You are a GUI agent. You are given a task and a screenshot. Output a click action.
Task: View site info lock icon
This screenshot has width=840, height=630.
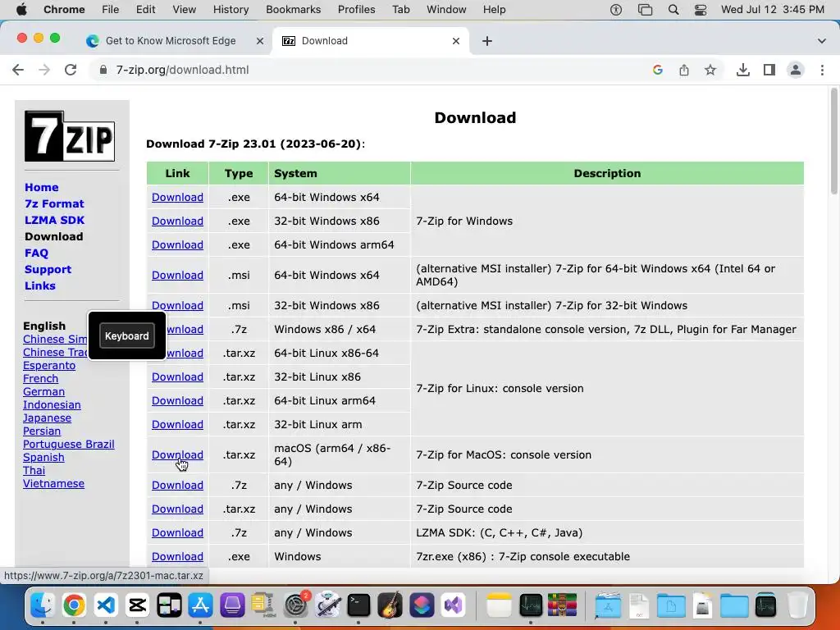[x=103, y=70]
